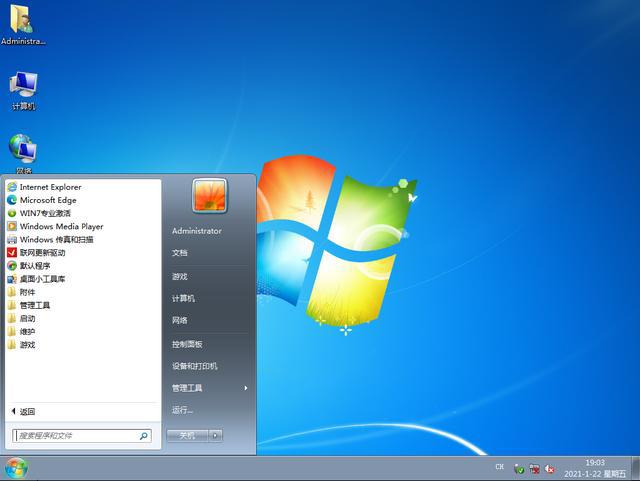Click the Show desktop strip
The height and width of the screenshot is (481, 640).
pos(636,468)
